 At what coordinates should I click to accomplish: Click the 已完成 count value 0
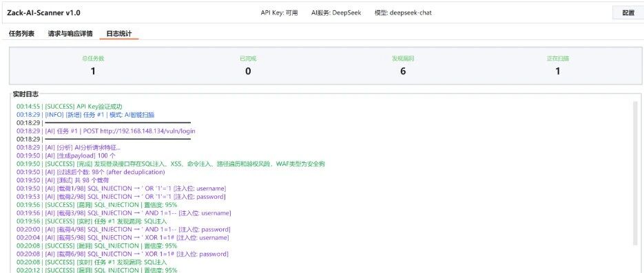coord(248,72)
